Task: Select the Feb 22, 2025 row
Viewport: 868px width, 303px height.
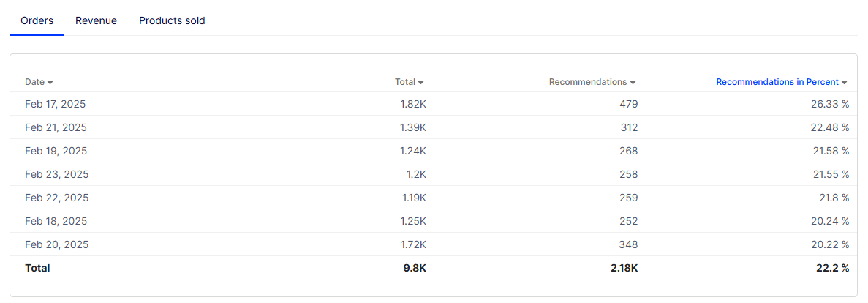Action: [434, 198]
